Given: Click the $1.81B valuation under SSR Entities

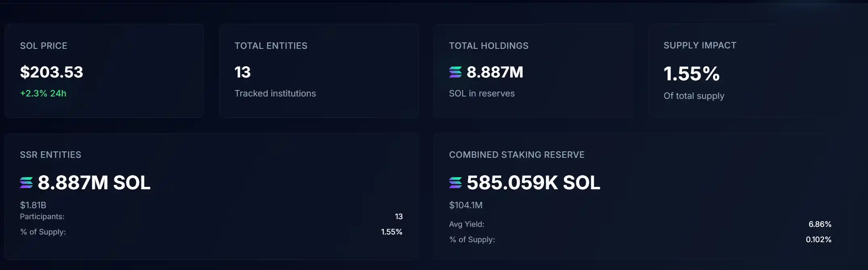Looking at the screenshot, I should click(x=33, y=205).
